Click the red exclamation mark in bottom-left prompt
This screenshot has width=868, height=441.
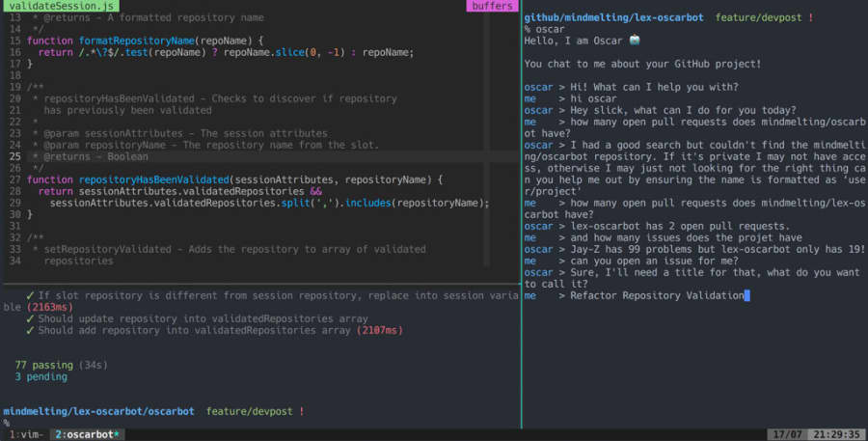tap(302, 411)
